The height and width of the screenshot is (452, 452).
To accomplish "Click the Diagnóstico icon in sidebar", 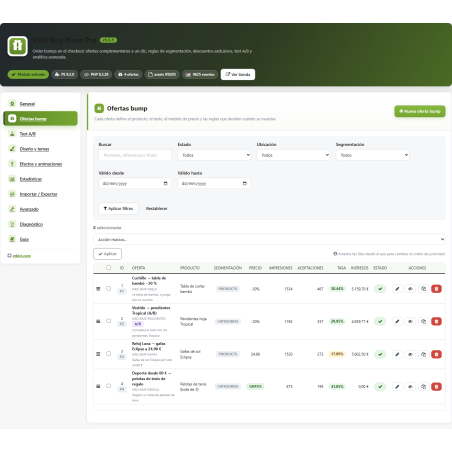I will click(12, 224).
